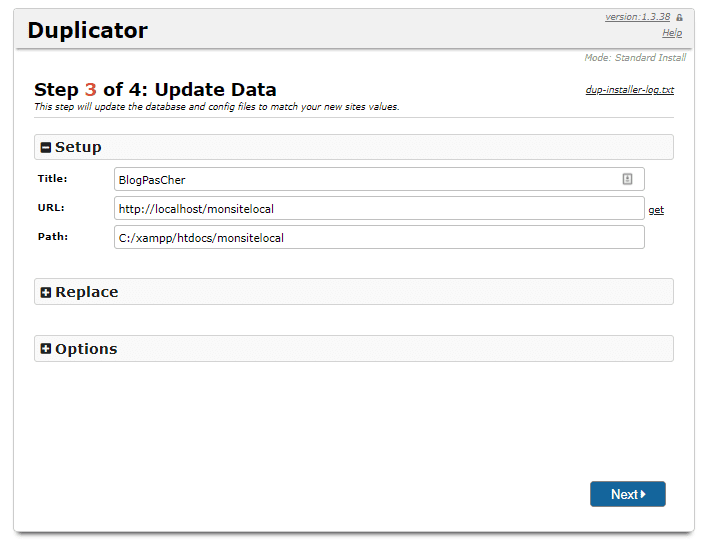Viewport: 723px width, 549px height.
Task: Collapse the Setup section
Action: tap(46, 148)
